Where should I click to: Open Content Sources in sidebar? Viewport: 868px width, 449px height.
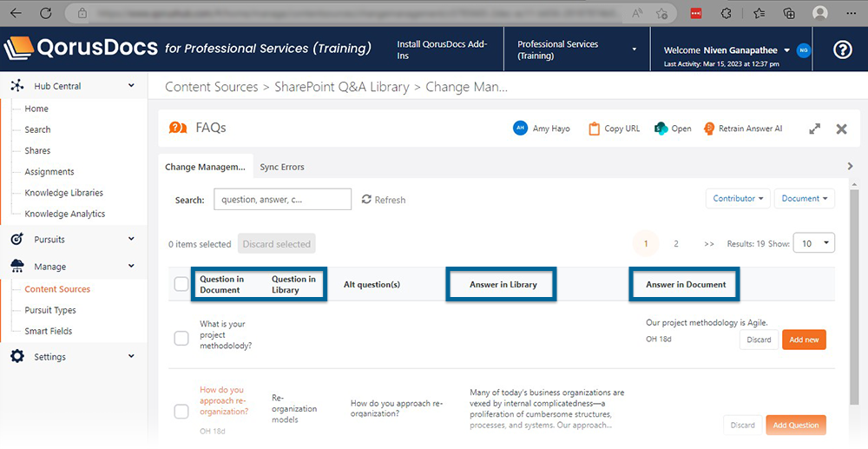pos(57,289)
